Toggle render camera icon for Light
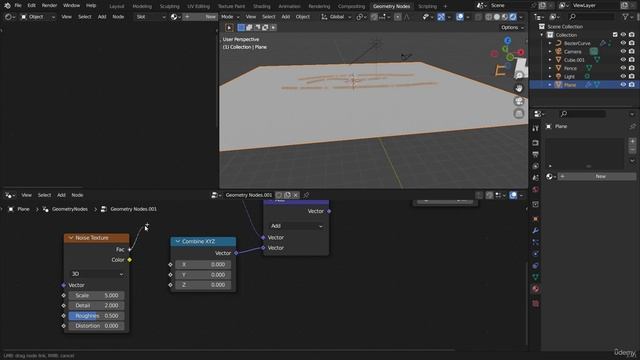This screenshot has height=360, width=640. [x=632, y=76]
